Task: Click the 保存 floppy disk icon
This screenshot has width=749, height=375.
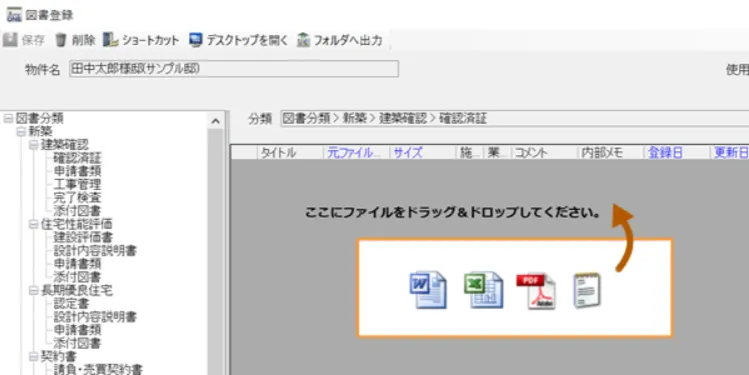Action: [x=10, y=40]
